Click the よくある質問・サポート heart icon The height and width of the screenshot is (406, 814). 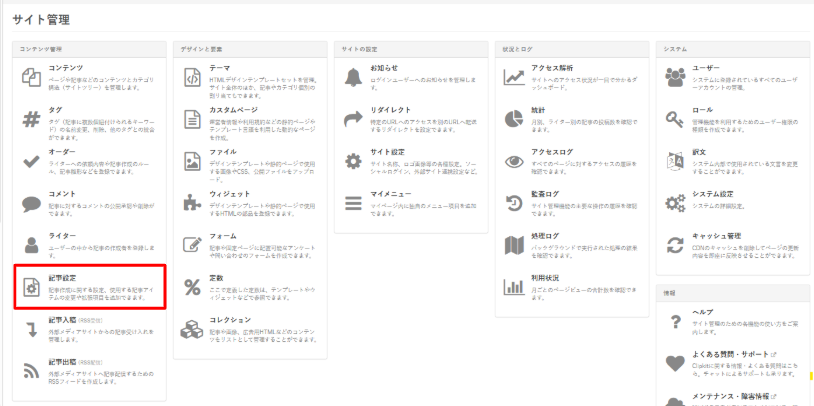pos(675,364)
